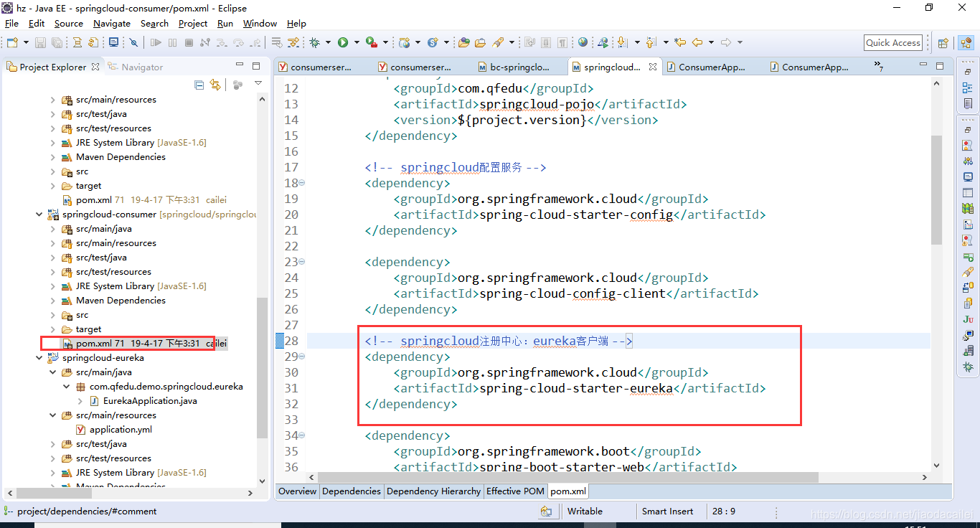Select springcloud-consumer pom.xml in tree

tap(146, 344)
